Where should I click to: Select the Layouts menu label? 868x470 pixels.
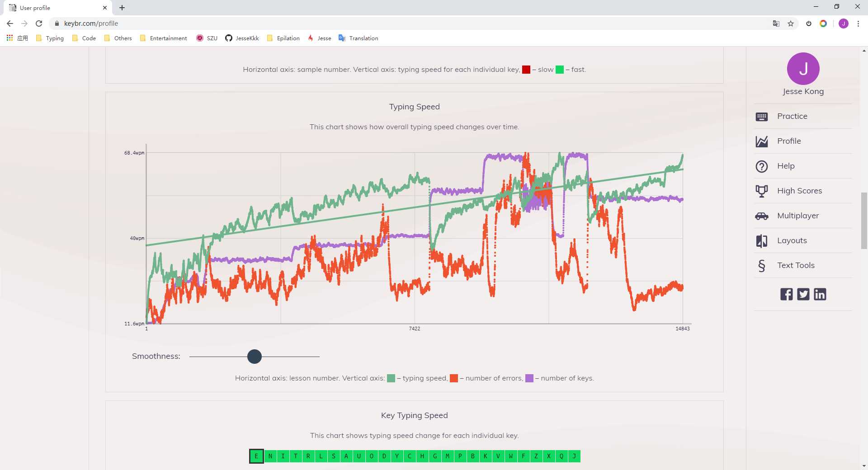(x=792, y=240)
